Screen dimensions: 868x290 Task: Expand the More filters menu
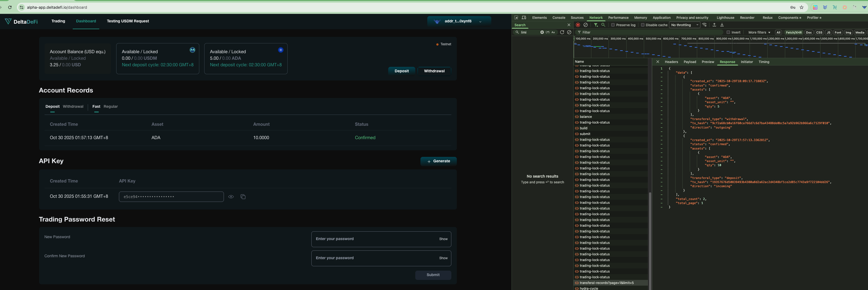coord(759,32)
